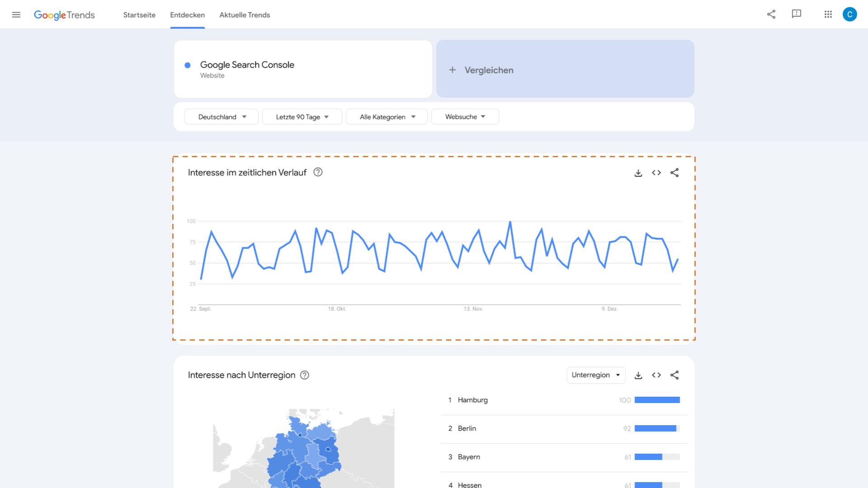This screenshot has height=488, width=868.
Task: Open the Alle Kategorien dropdown
Action: [387, 117]
